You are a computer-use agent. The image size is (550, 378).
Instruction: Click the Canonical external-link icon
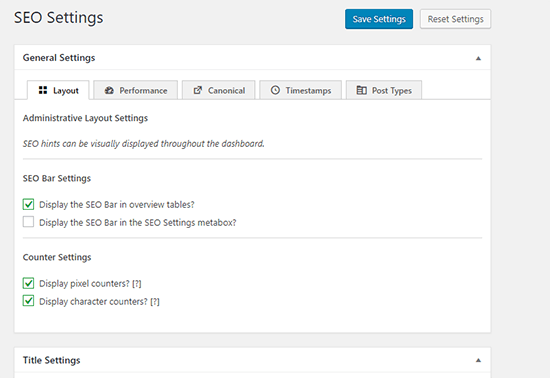click(x=198, y=90)
